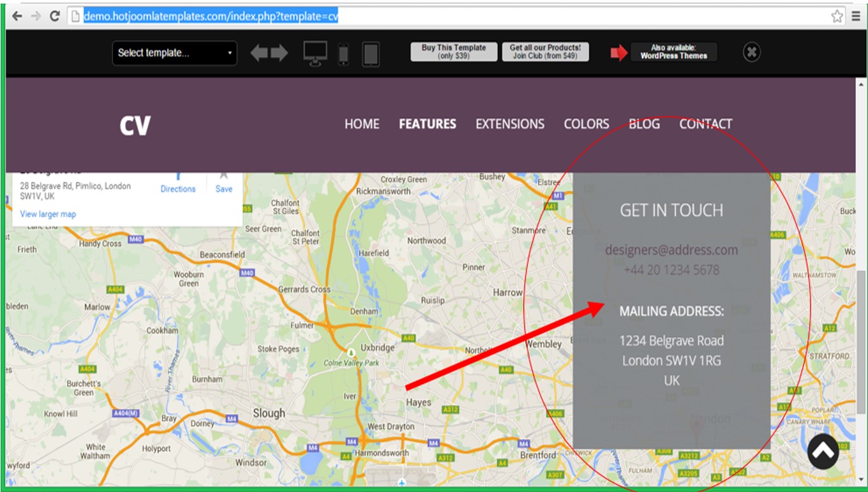Open the FEATURES menu item

point(428,124)
